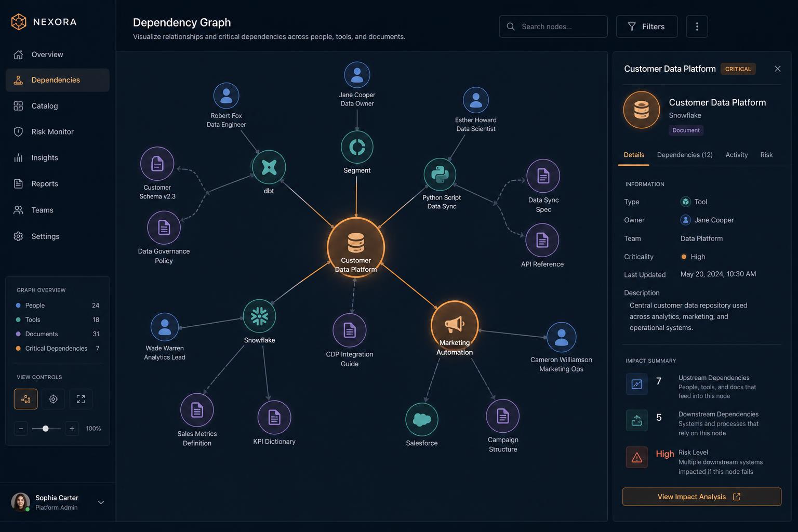Open the Filters button
Viewport: 798px width, 532px height.
647,26
